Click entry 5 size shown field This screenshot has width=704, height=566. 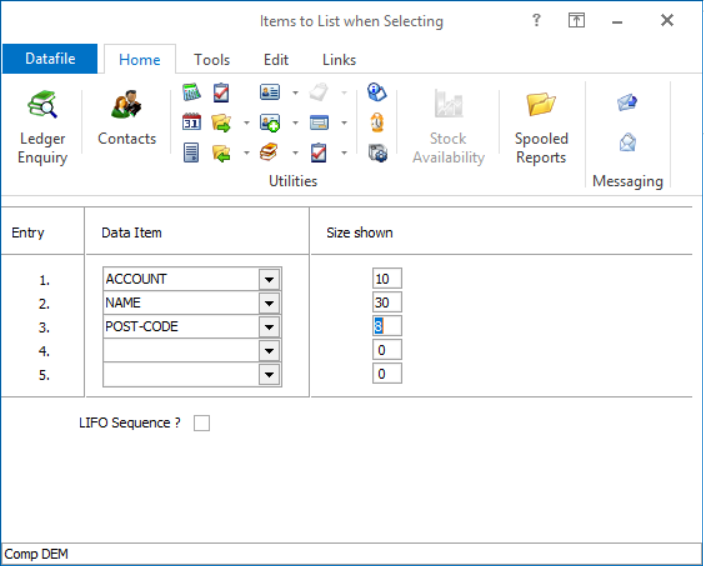(387, 374)
